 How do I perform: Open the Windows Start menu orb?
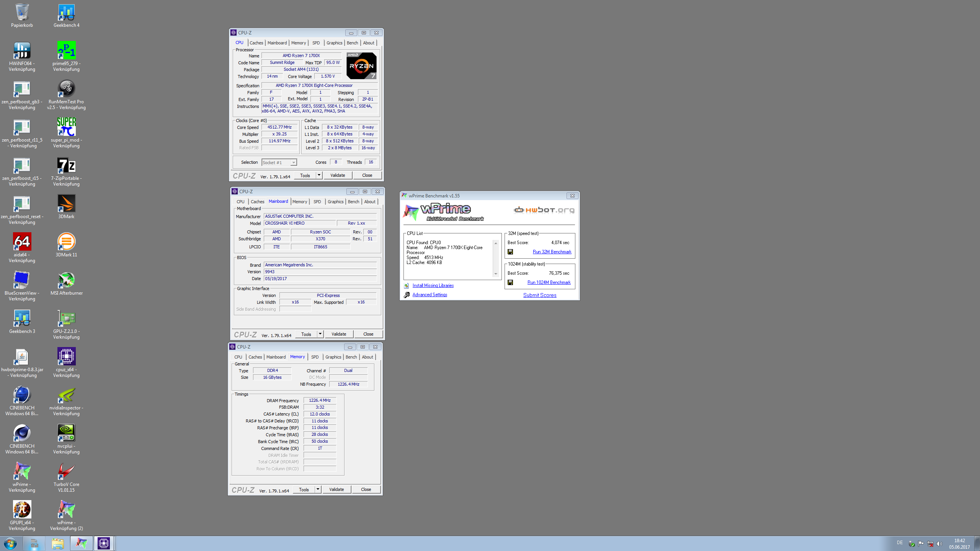[10, 543]
